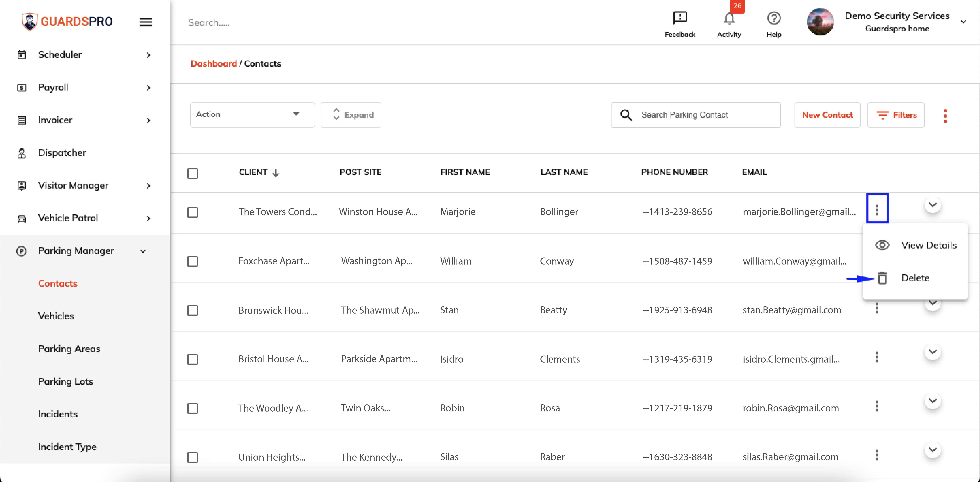Image resolution: width=980 pixels, height=482 pixels.
Task: Click the Search Parking Contact field
Action: (x=695, y=115)
